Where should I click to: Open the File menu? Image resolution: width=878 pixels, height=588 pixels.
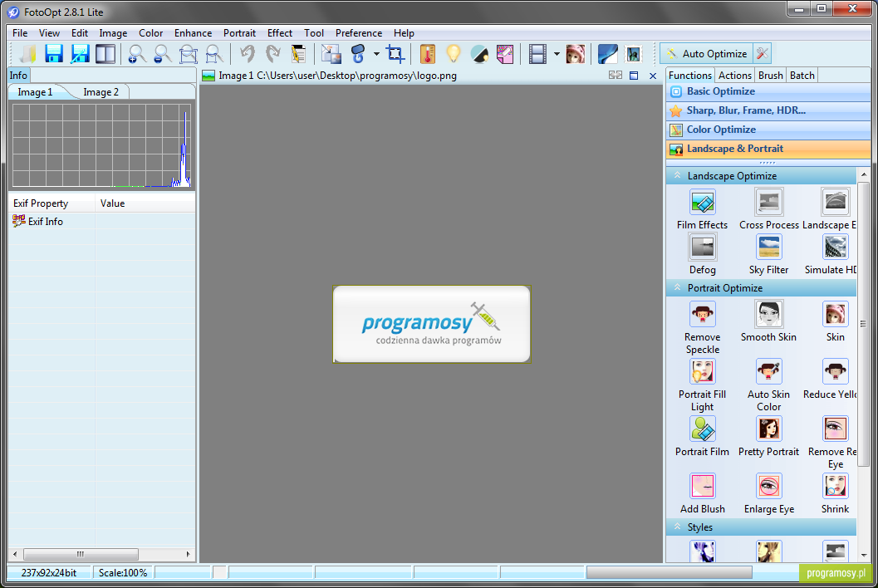pos(20,33)
